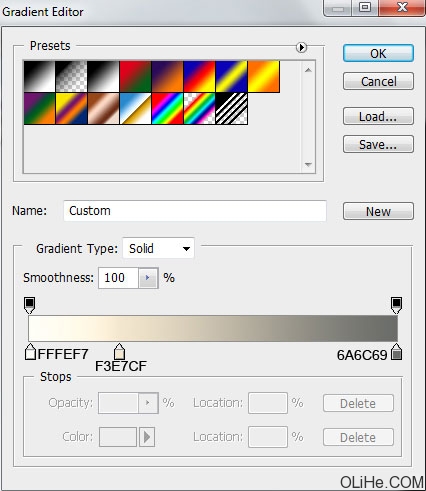Pick the red to green gradient preset
The height and width of the screenshot is (491, 426).
(135, 76)
